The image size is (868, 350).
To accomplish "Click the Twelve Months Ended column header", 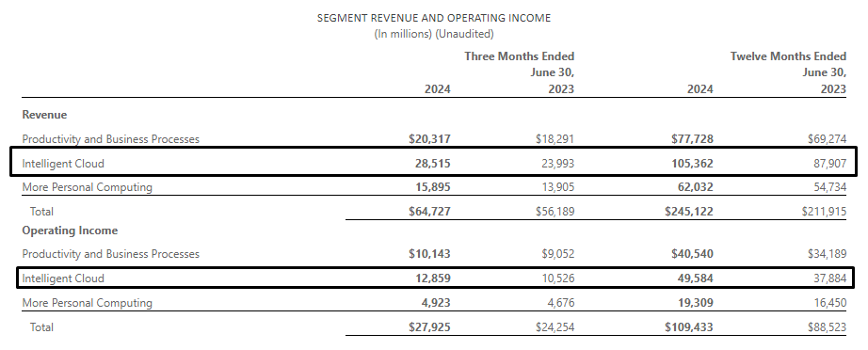I will click(788, 56).
